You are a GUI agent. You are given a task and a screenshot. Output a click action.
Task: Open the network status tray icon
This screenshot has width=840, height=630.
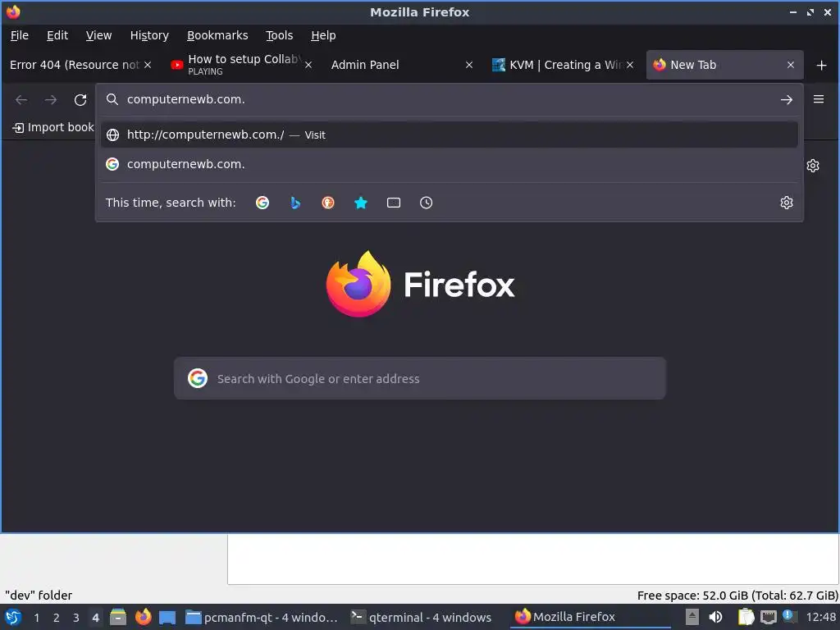768,617
